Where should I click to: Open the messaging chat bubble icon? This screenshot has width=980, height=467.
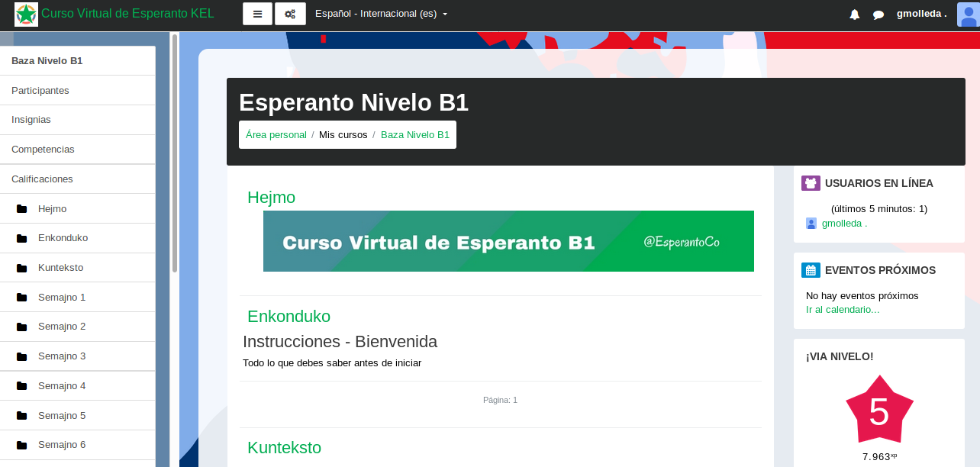[878, 14]
